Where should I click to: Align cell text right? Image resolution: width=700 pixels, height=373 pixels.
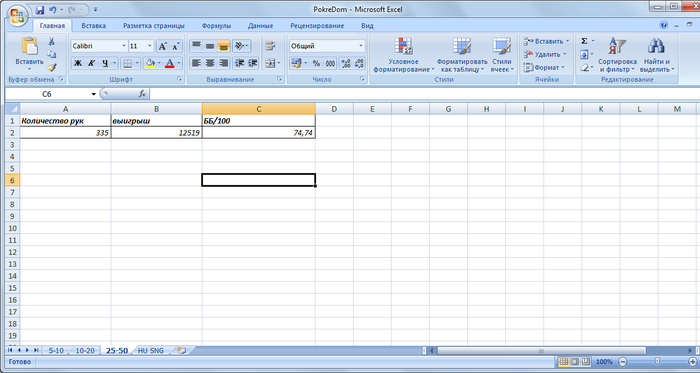tap(224, 63)
